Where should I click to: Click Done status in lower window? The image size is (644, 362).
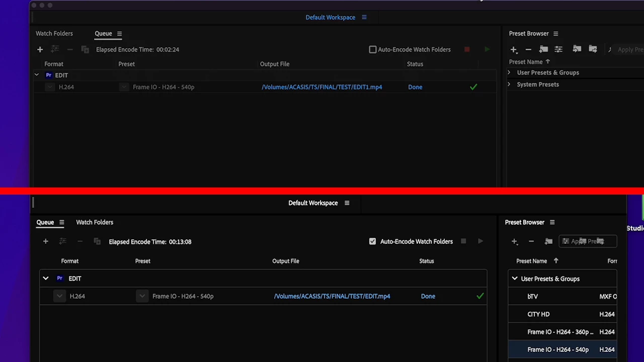pyautogui.click(x=428, y=296)
